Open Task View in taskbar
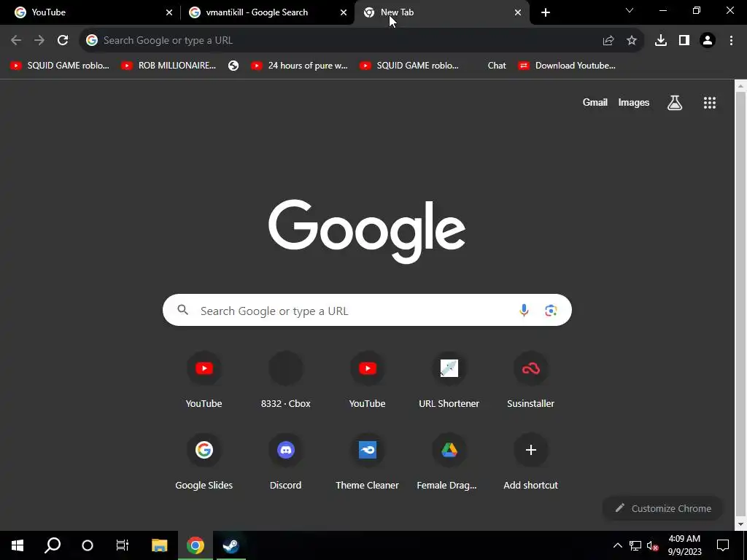 [123, 545]
